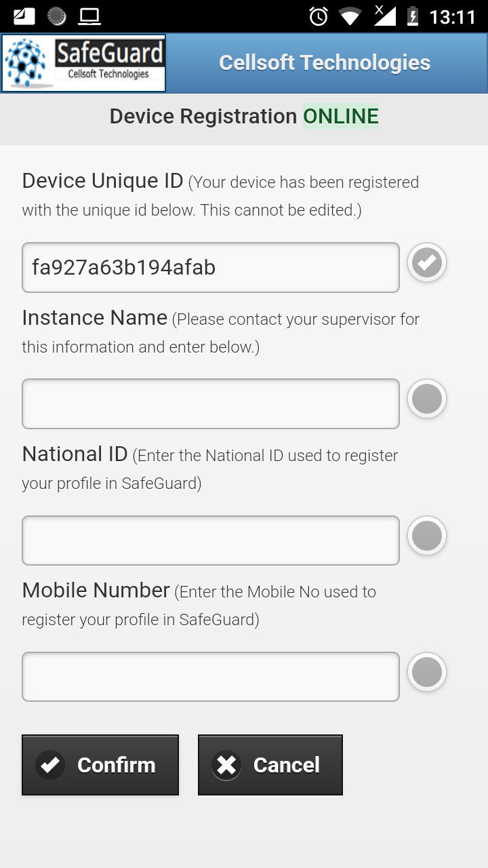
Task: Tap the gray status circle beside Mobile Number
Action: pos(427,672)
